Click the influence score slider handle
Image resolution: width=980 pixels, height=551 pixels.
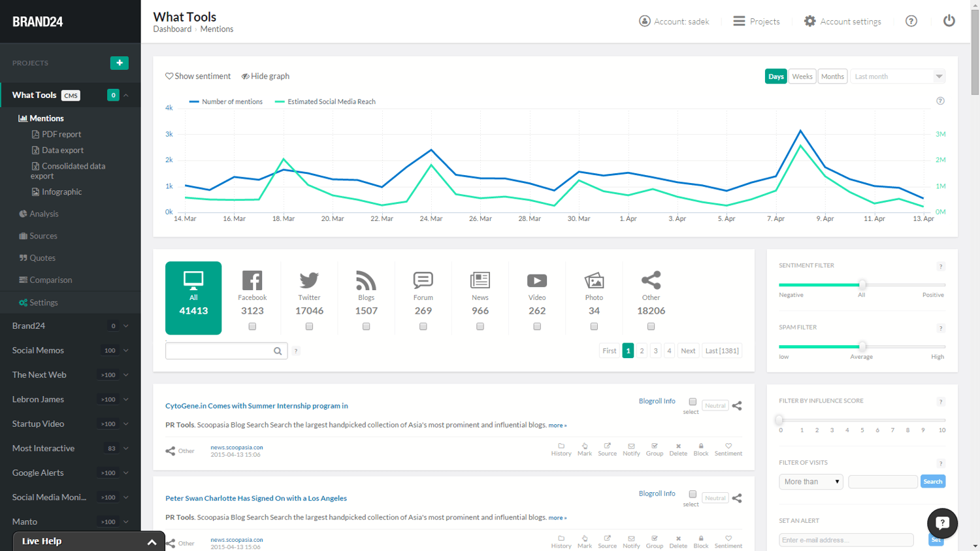(x=779, y=420)
